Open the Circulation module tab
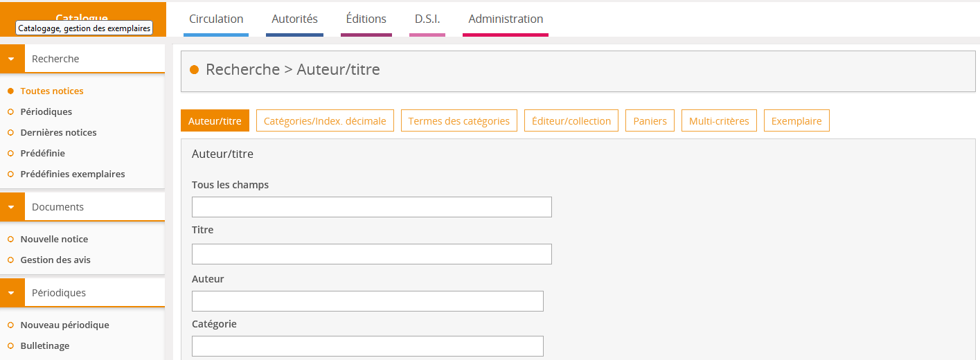 click(x=216, y=19)
